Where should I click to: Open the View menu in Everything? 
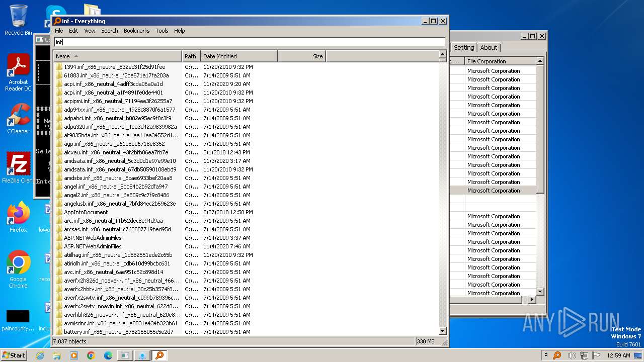pos(90,31)
